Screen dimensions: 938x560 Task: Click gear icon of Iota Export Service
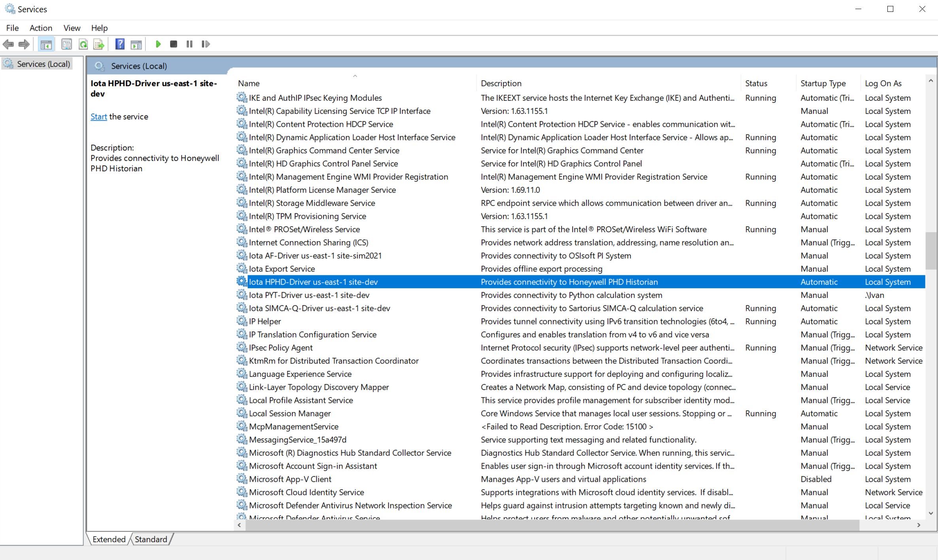pos(242,269)
